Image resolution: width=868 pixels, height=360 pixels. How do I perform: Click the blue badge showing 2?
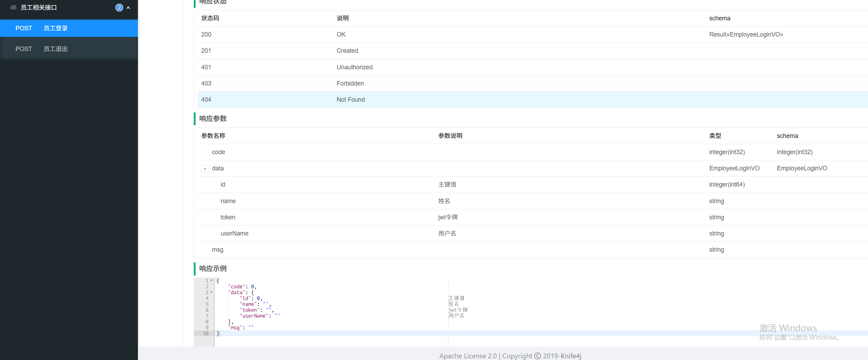pos(119,8)
